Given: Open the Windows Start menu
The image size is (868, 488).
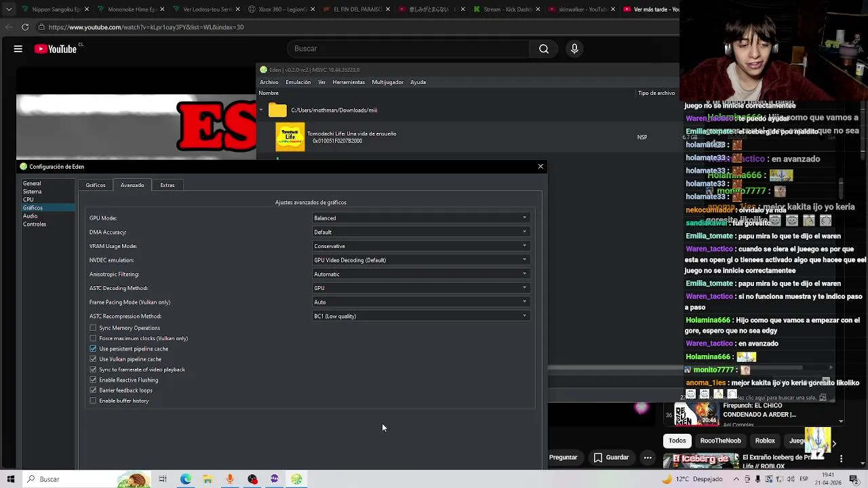Looking at the screenshot, I should click(x=10, y=479).
